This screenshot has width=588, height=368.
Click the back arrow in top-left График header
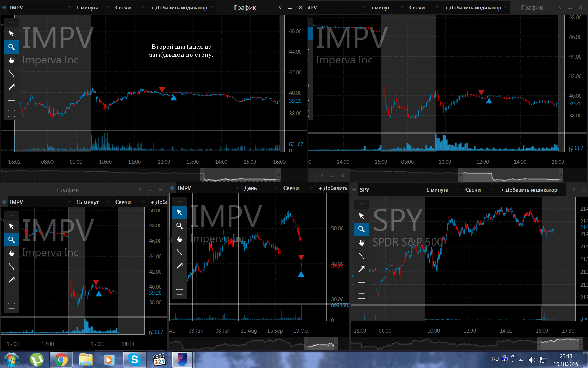pos(280,7)
